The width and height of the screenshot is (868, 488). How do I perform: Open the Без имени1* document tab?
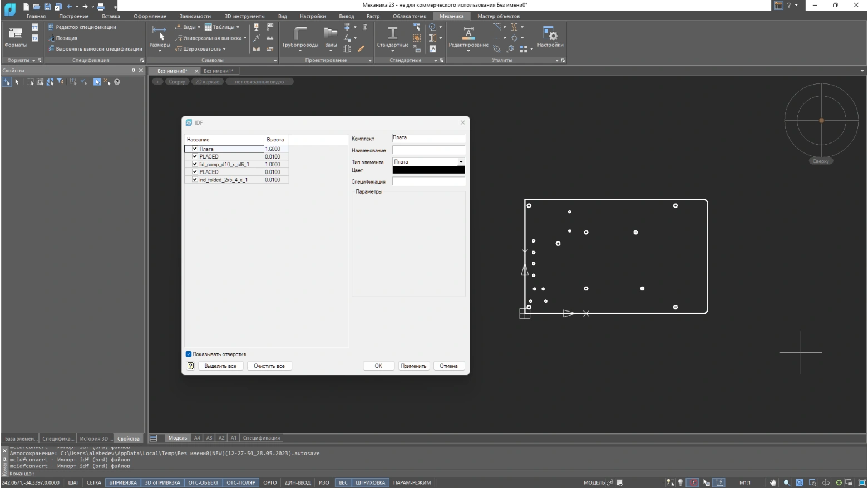[218, 71]
